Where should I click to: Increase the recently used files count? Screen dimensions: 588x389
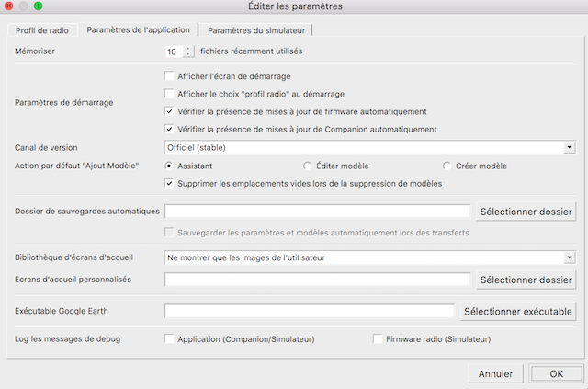point(188,49)
